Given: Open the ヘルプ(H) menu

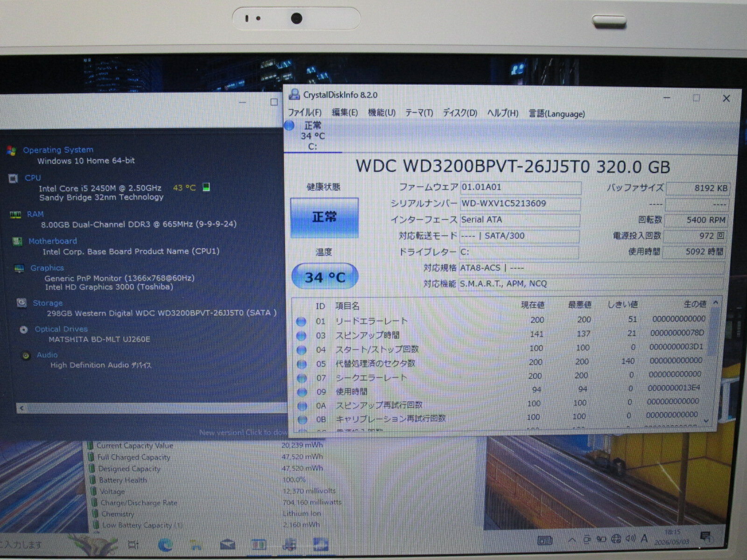Looking at the screenshot, I should point(503,113).
